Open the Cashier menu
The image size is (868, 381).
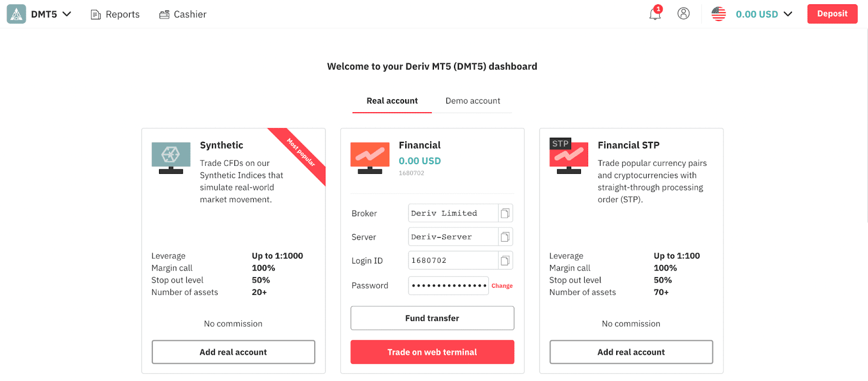183,15
